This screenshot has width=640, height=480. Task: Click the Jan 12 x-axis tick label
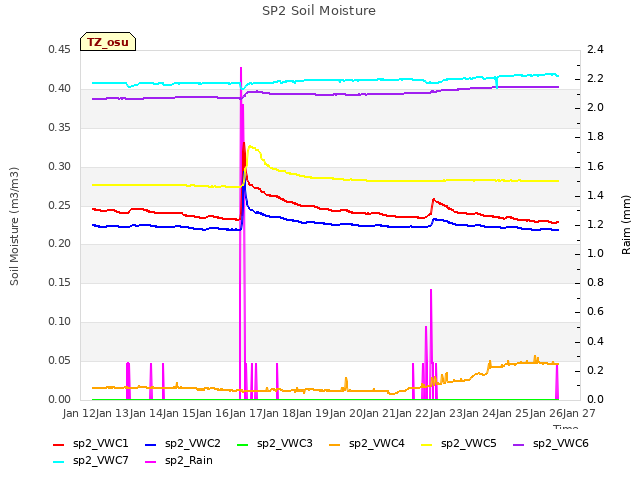pos(79,413)
